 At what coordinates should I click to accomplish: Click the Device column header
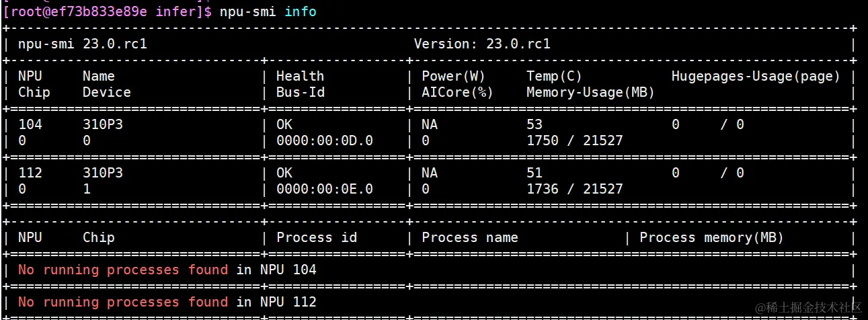tap(107, 92)
